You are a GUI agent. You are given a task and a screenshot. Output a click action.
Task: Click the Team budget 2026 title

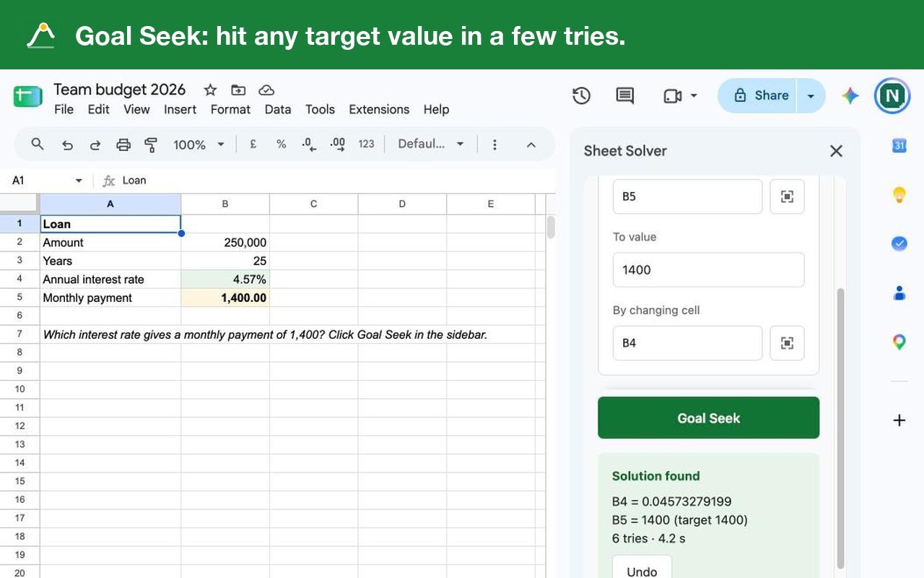(119, 90)
